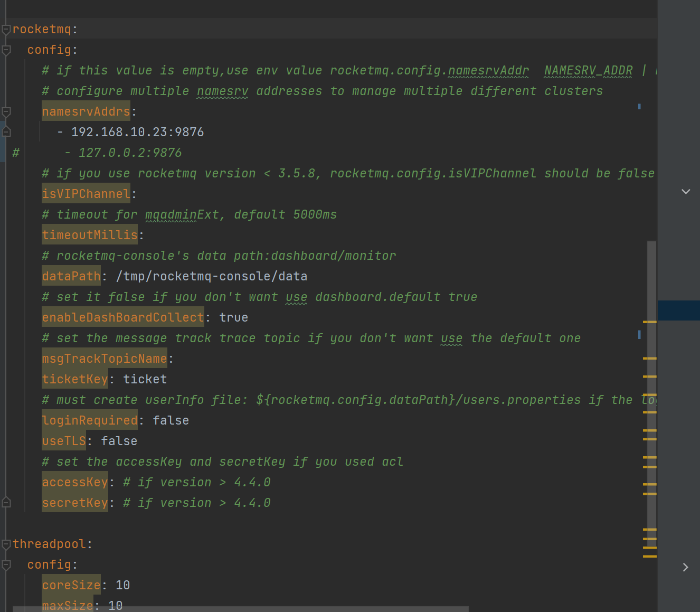
Task: Collapse the rocketmq block fold icon
Action: (x=6, y=30)
